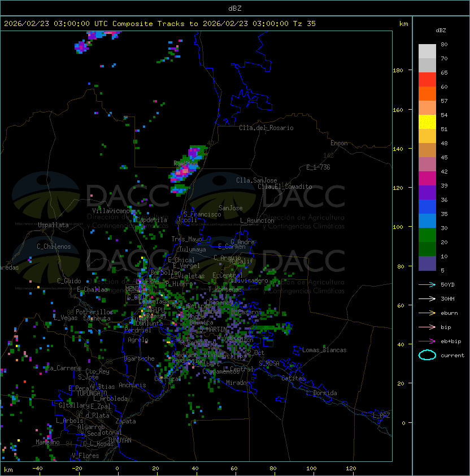Screen dimensions: 470x476
Task: Click the Potrerillos place label
Action: pyautogui.click(x=94, y=312)
